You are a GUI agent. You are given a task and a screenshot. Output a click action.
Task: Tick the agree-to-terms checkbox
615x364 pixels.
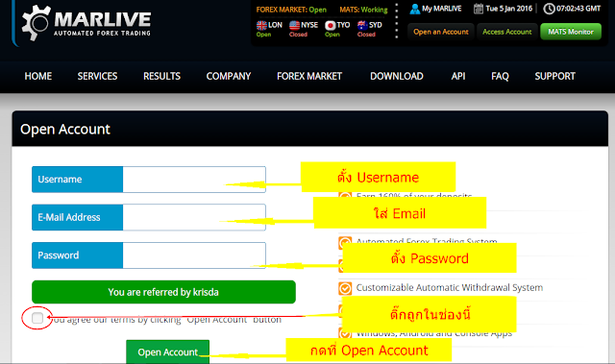(37, 318)
